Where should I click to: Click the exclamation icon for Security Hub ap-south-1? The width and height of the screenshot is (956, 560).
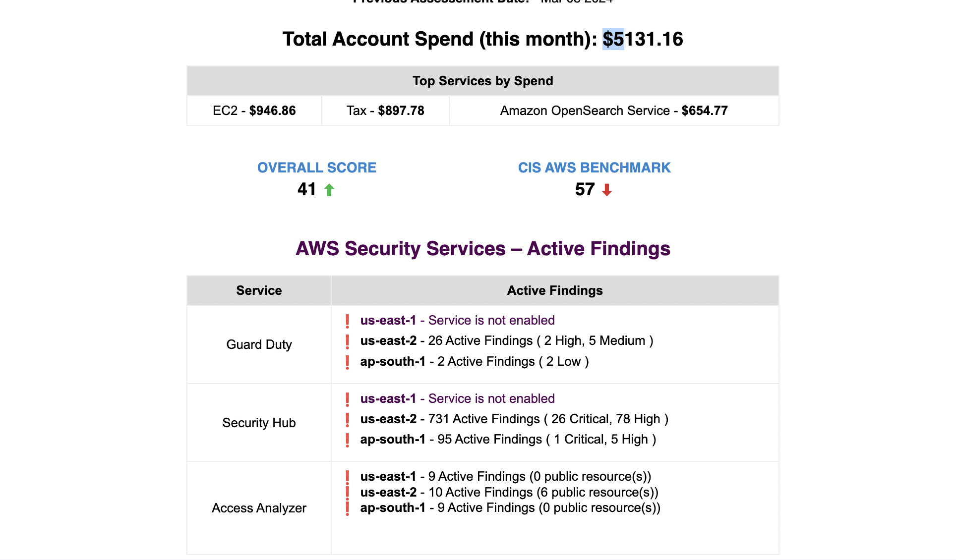(348, 440)
